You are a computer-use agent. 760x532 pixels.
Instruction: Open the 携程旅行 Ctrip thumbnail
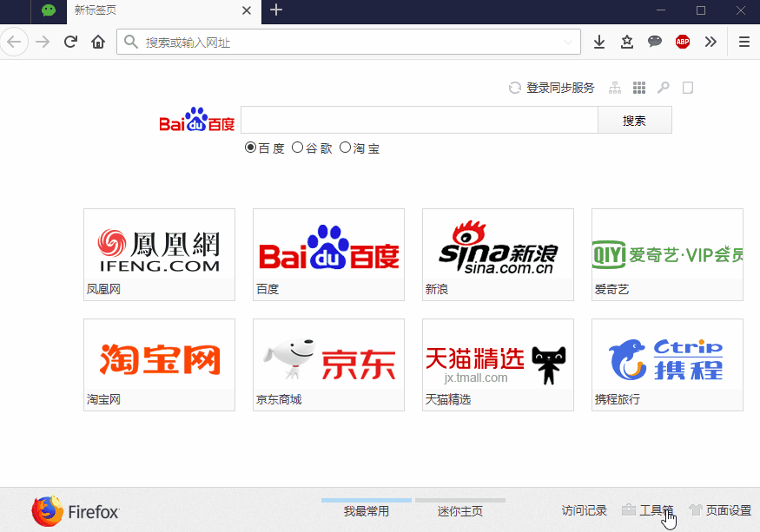(667, 365)
